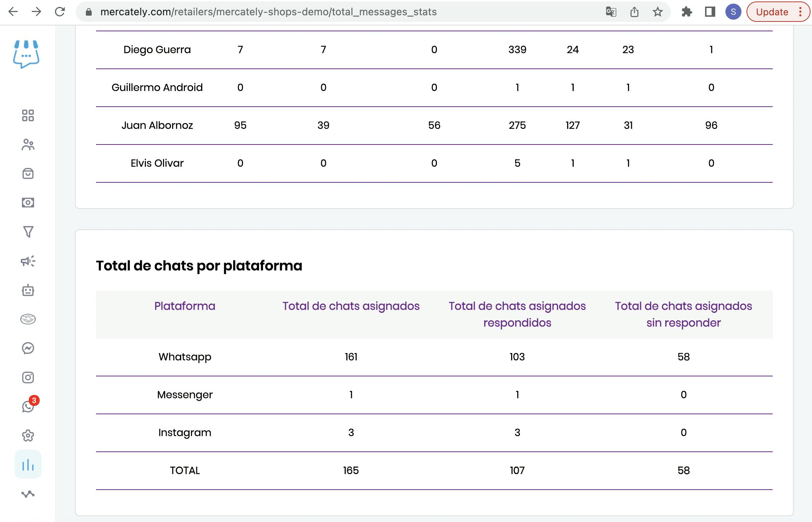Click the Total de chats asignados header
Screen dimensions: 812x522
[351, 306]
